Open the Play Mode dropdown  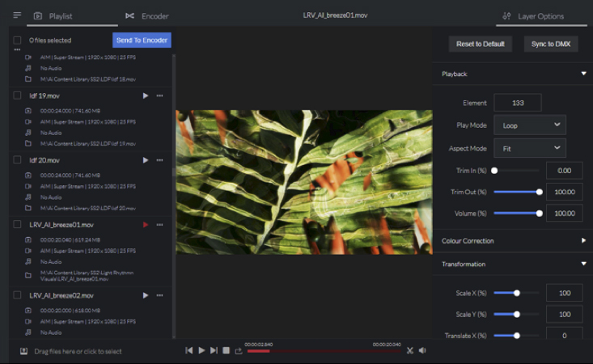click(530, 125)
